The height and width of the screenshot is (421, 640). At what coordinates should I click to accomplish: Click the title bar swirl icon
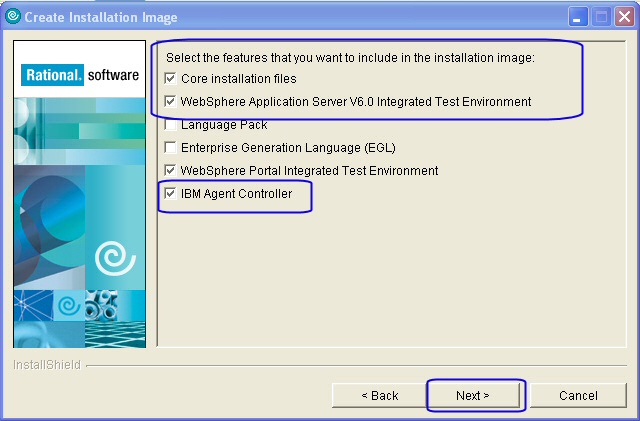coord(13,16)
